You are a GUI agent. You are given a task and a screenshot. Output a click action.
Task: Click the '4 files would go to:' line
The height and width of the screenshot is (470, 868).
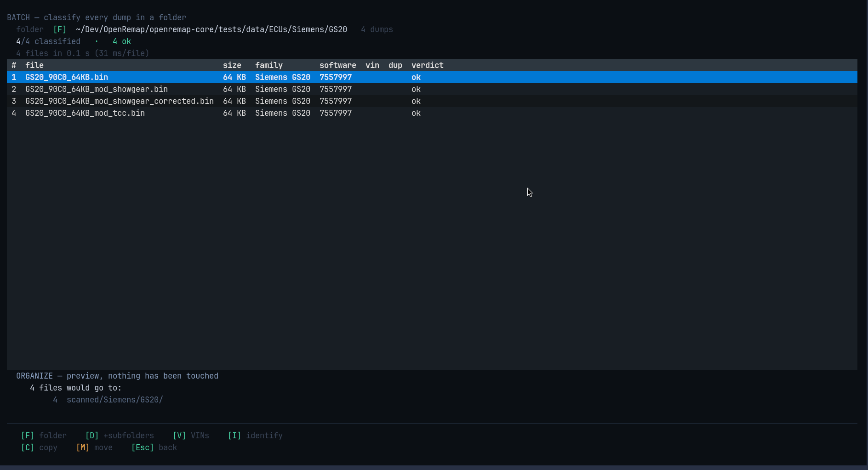point(76,388)
